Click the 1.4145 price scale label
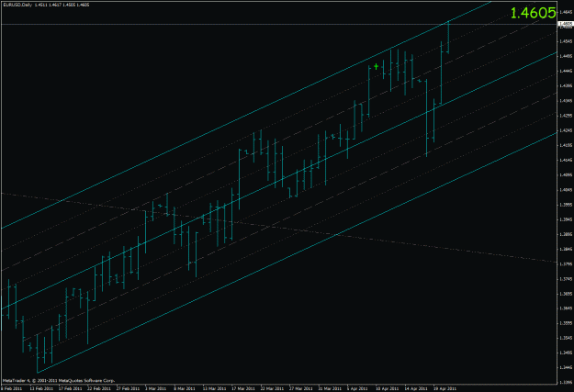This screenshot has height=392, width=574. click(566, 160)
